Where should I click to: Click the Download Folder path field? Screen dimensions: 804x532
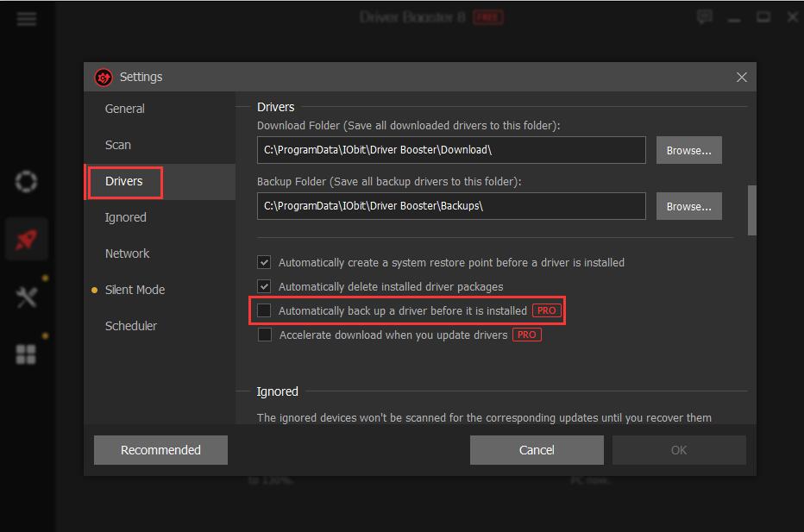[451, 150]
